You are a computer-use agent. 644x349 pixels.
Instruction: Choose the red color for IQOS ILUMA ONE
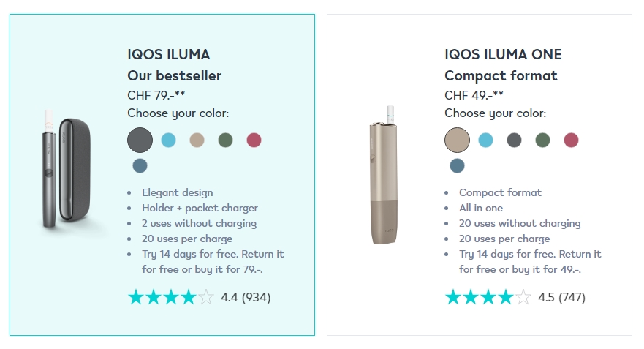click(571, 140)
